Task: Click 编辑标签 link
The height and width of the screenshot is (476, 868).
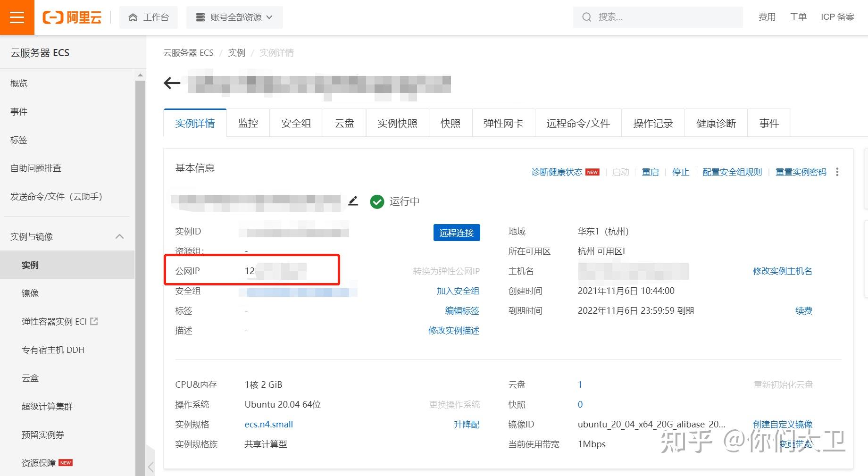Action: tap(462, 311)
